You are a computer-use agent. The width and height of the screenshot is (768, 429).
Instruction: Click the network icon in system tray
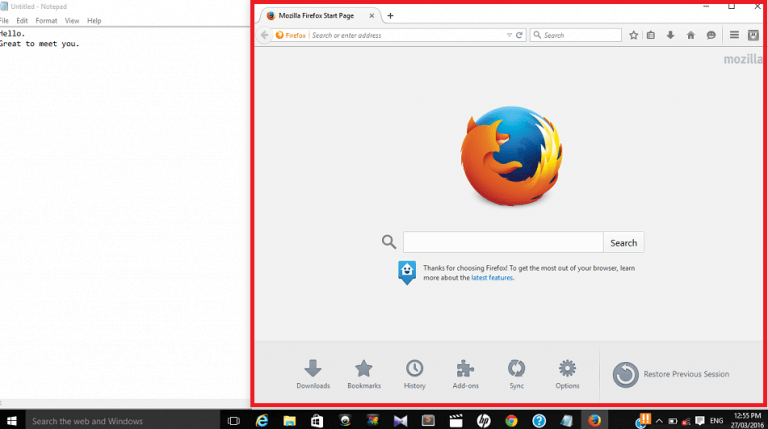pyautogui.click(x=686, y=421)
